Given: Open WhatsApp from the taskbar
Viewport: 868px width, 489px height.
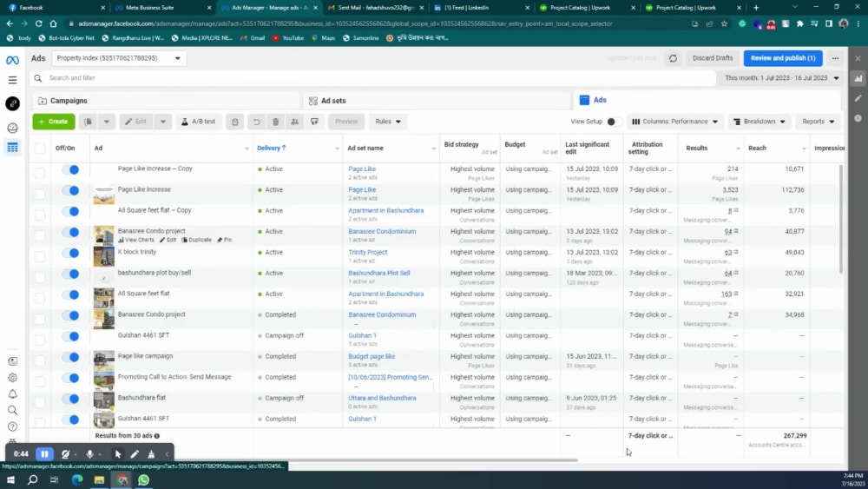Looking at the screenshot, I should tap(143, 479).
